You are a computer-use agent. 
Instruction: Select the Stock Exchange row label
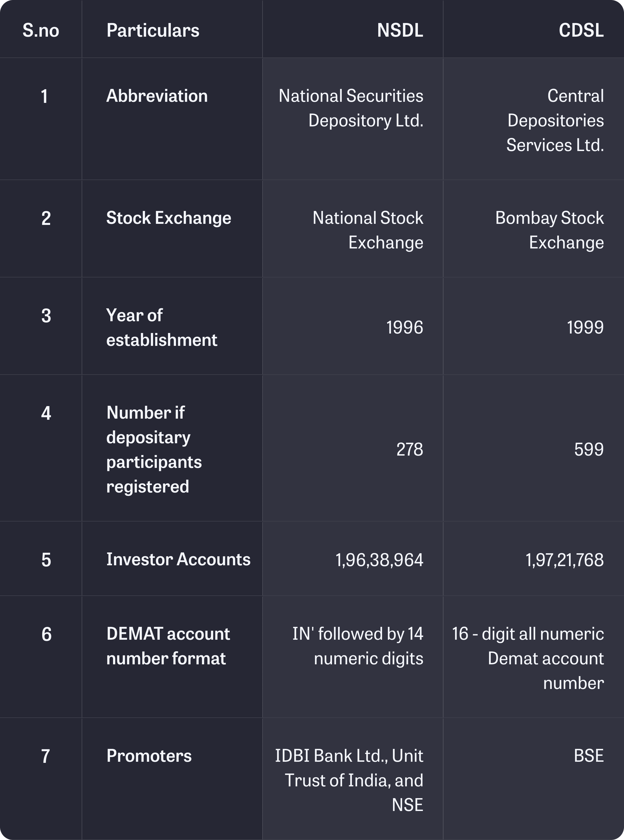pos(169,218)
